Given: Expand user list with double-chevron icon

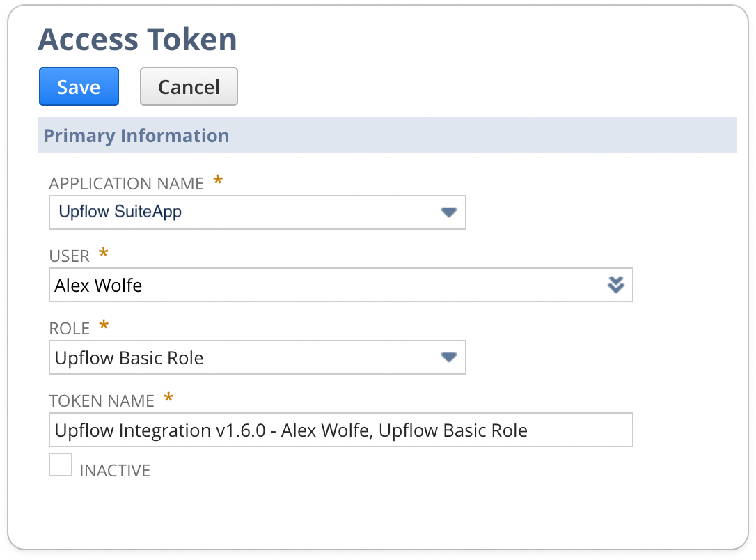Looking at the screenshot, I should [615, 285].
